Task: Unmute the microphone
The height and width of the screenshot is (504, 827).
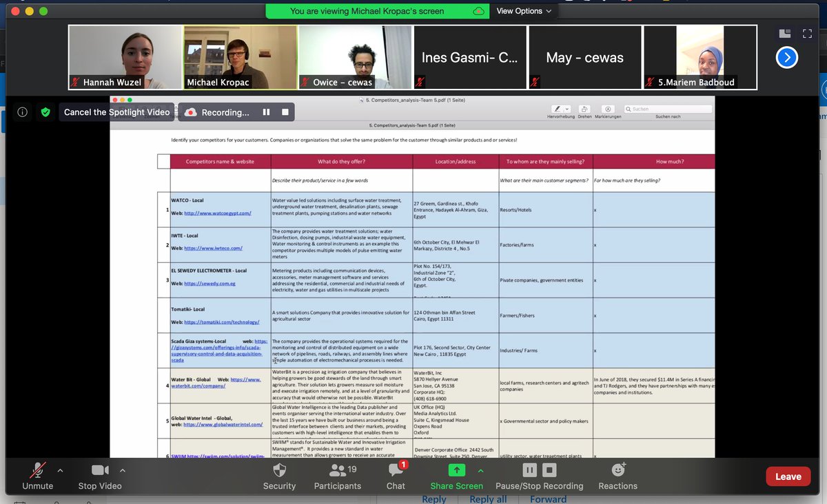Action: point(37,476)
